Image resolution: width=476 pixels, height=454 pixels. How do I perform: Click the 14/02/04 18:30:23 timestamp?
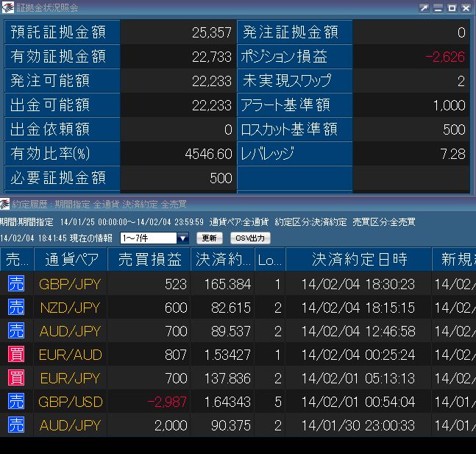tap(358, 284)
